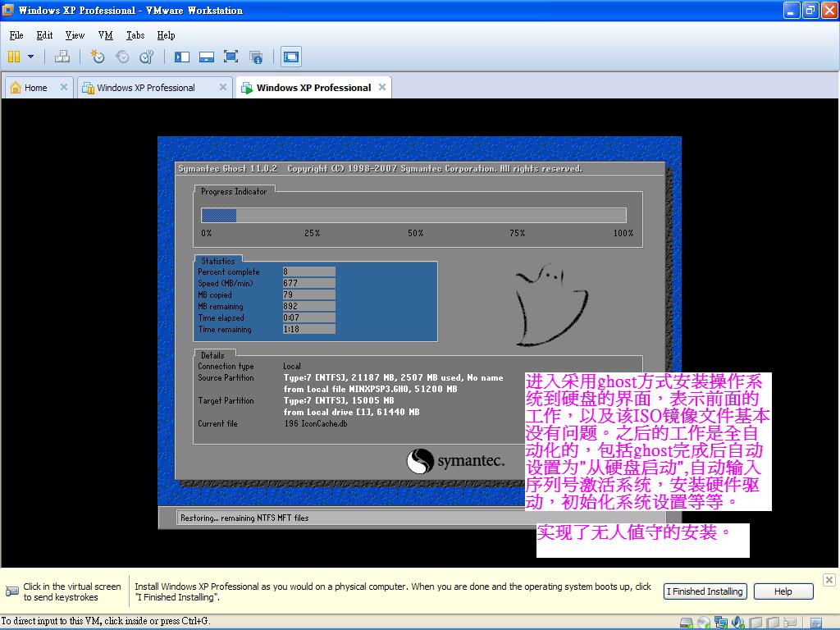
Task: Click Target Partition Type:7 NTFS 15005 MB
Action: pos(339,400)
